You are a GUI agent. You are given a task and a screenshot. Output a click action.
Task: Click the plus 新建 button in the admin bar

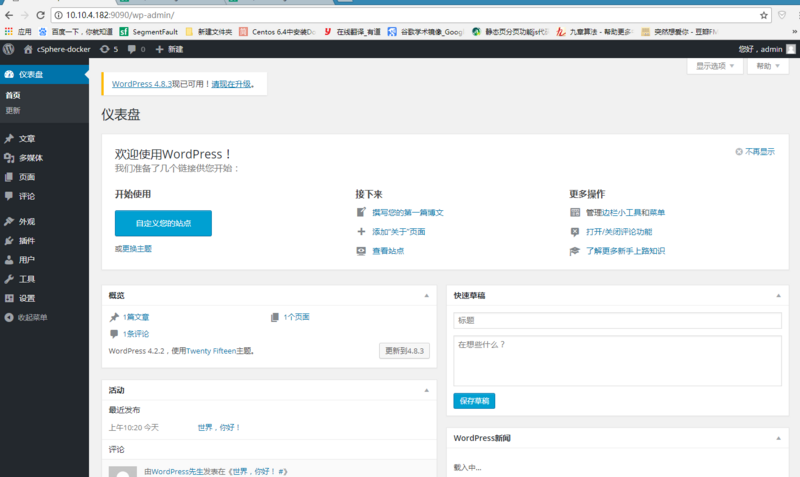(169, 49)
